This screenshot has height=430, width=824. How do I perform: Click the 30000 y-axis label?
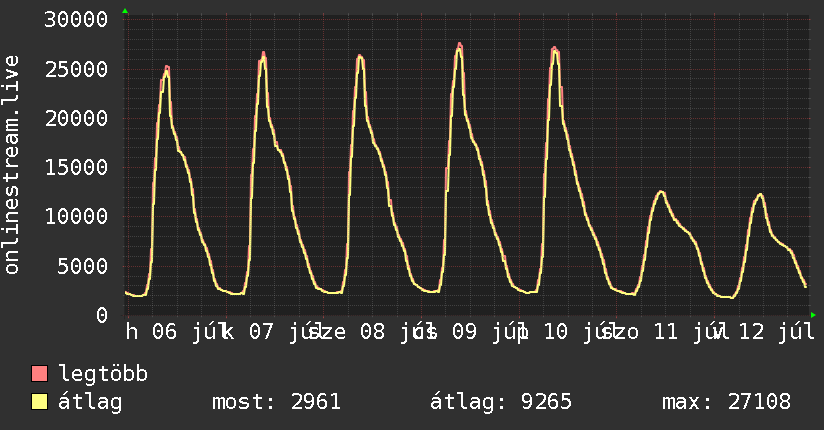pyautogui.click(x=76, y=20)
